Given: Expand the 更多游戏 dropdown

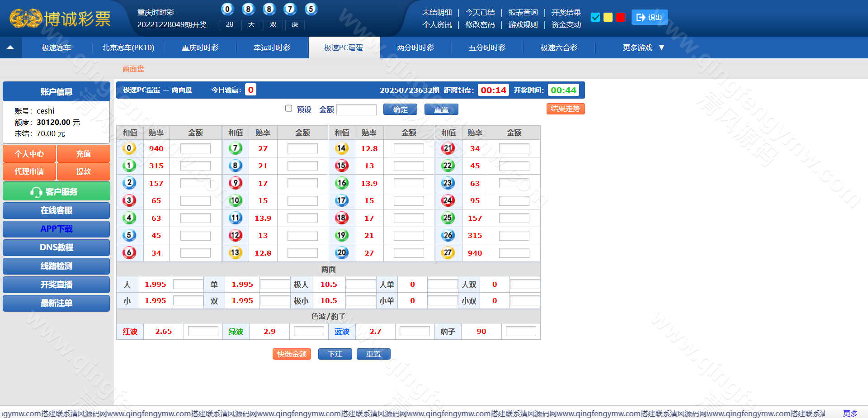Looking at the screenshot, I should tap(643, 47).
